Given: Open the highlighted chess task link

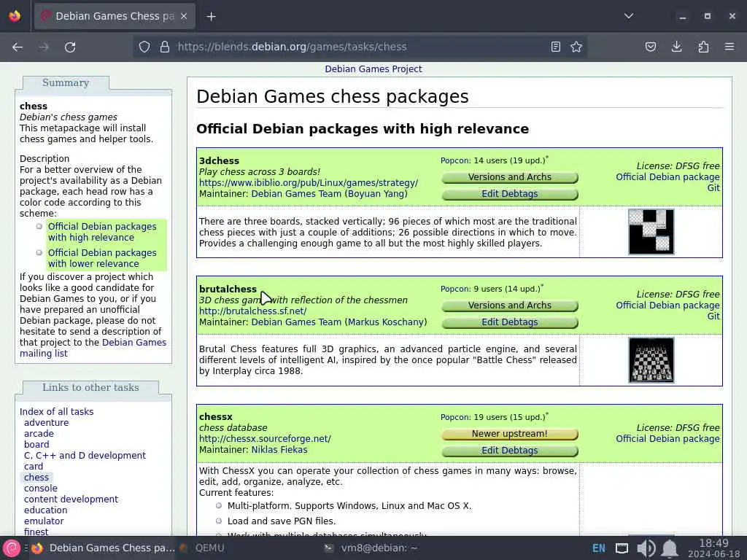Looking at the screenshot, I should click(36, 477).
